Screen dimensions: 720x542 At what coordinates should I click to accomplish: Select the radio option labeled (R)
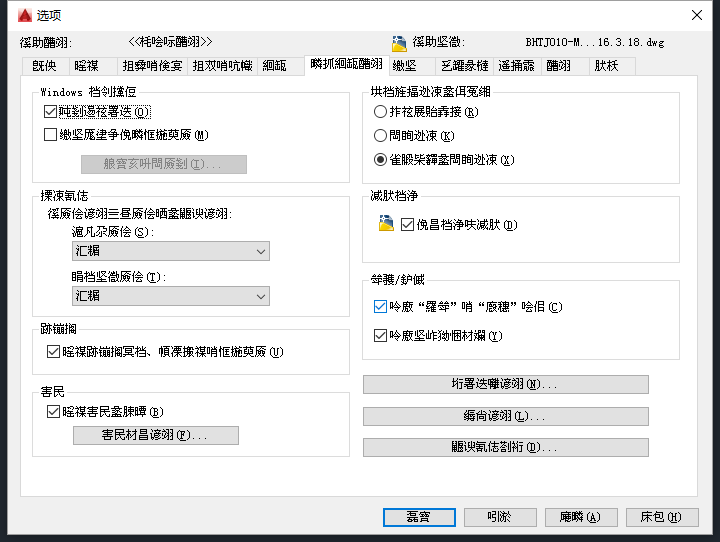click(x=380, y=112)
